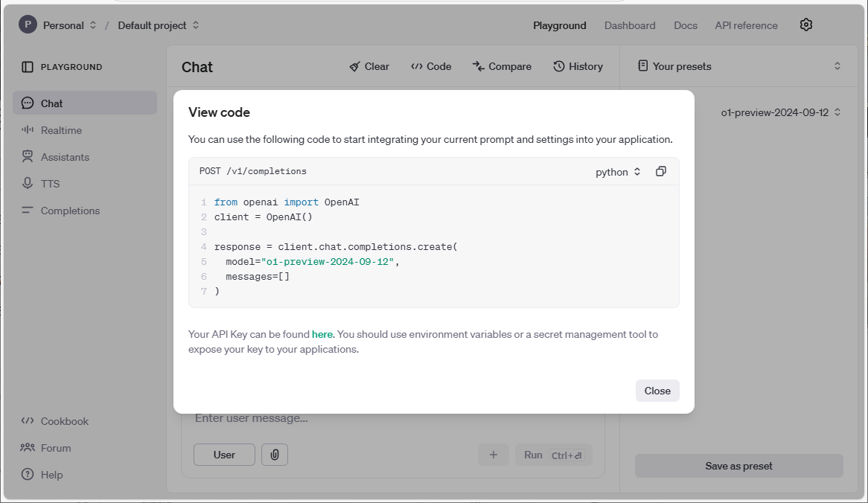Click Save as preset
This screenshot has width=868, height=503.
pyautogui.click(x=739, y=466)
